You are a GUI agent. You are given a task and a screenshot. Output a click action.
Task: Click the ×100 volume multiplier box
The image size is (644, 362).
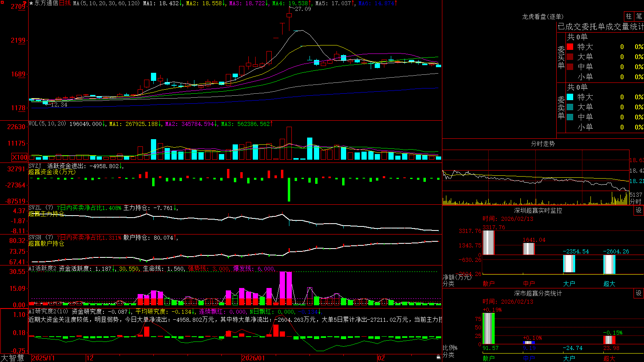(20, 157)
